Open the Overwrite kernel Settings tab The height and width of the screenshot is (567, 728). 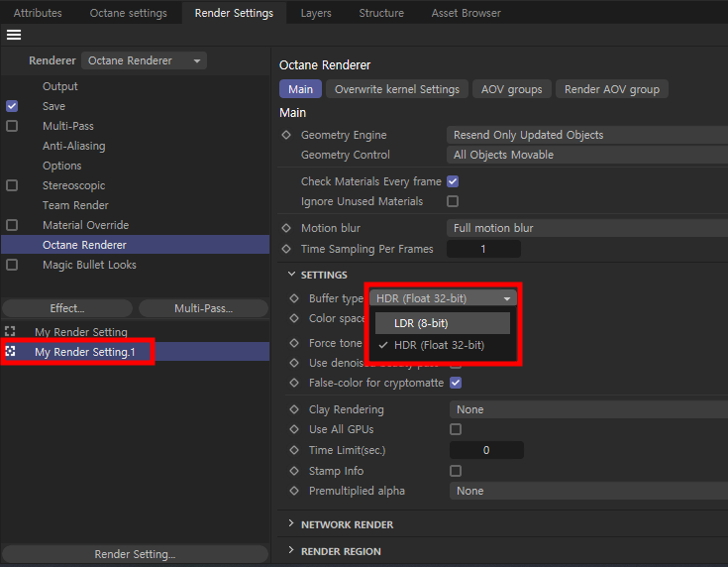[x=397, y=89]
